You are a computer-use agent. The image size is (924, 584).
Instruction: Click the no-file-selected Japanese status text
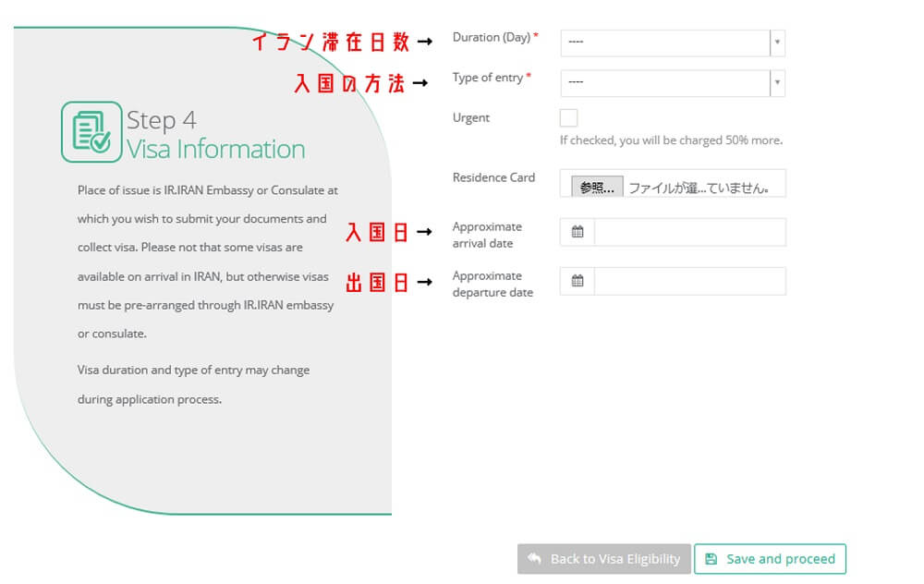pos(699,188)
